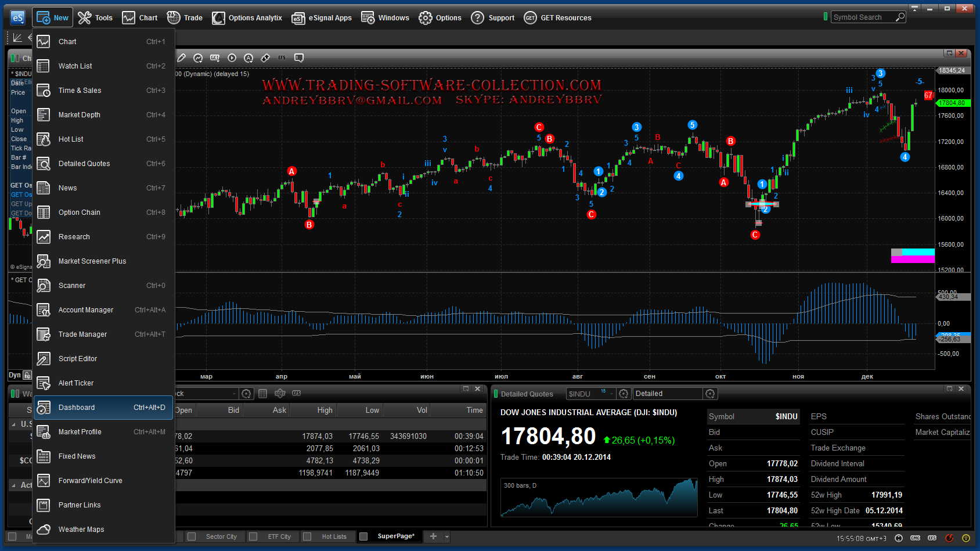Toggle the checkbox on ETF City tab

[x=253, y=536]
